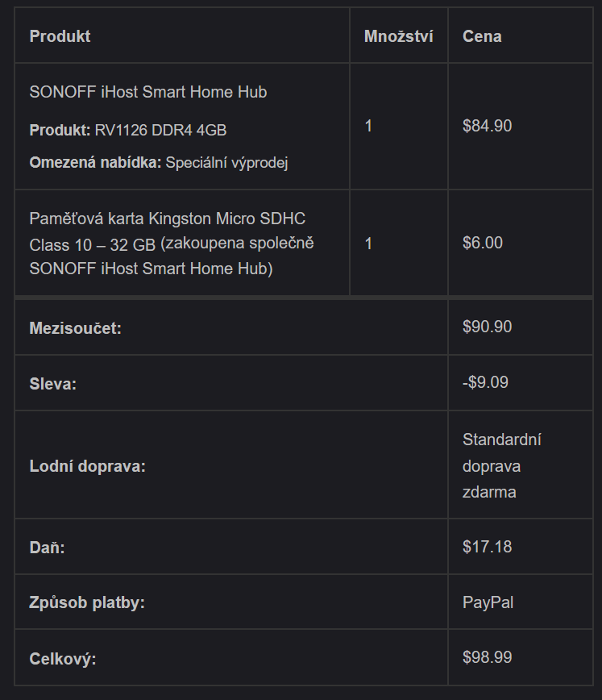Image resolution: width=602 pixels, height=700 pixels.
Task: Click the $90.90 subtotal amount
Action: pyautogui.click(x=487, y=327)
